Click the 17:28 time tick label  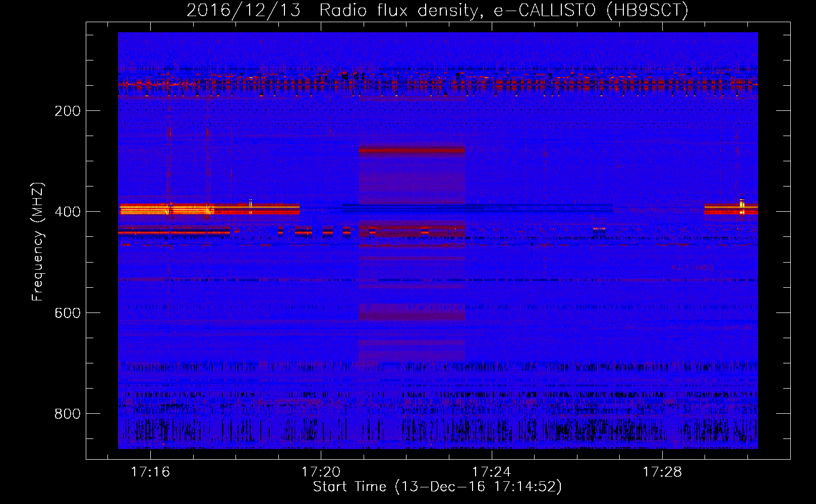[662, 472]
